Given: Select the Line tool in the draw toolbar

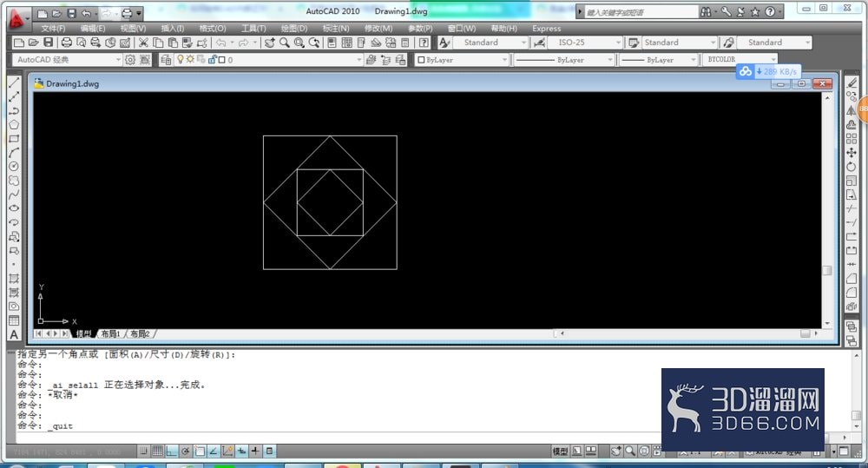Looking at the screenshot, I should (14, 82).
